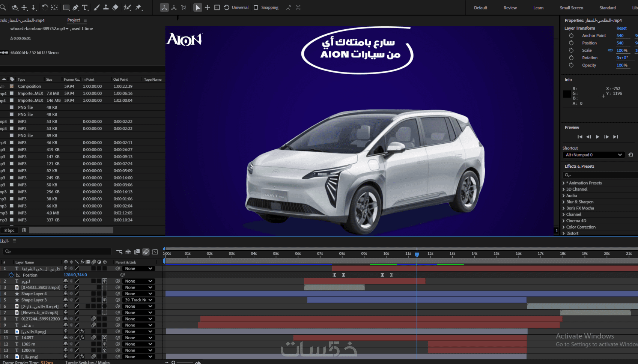Open parent dropdown for Shape Layer 3
Image resolution: width=638 pixels, height=364 pixels.
point(138,300)
